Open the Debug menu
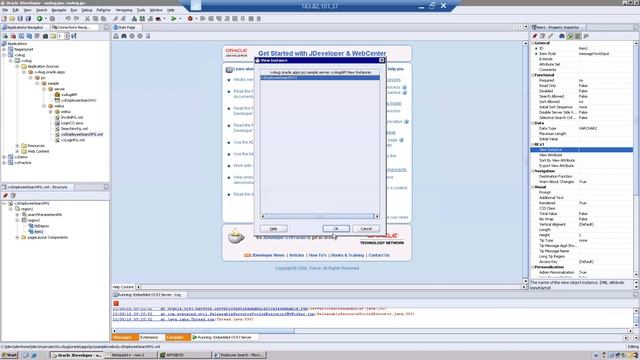The height and width of the screenshot is (360, 640). point(87,10)
